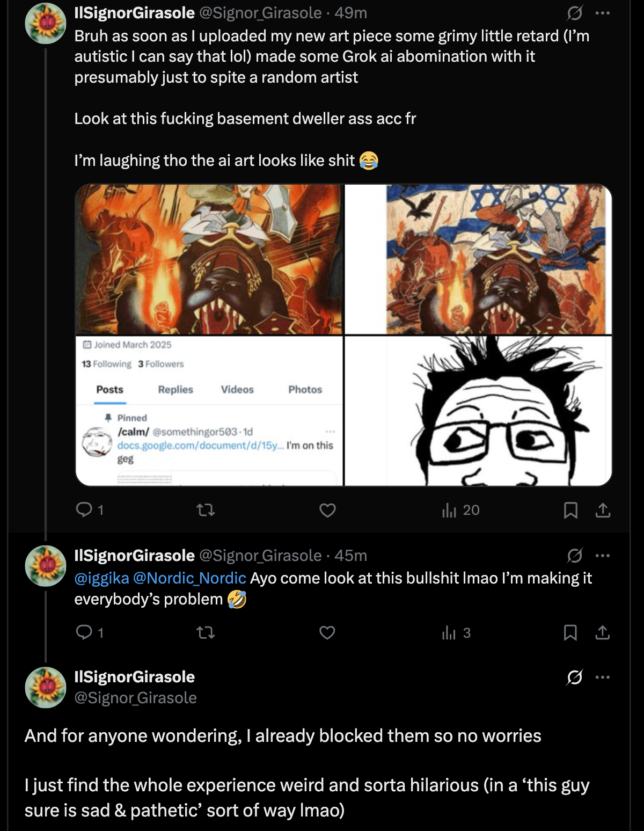Open the more options menu on first post
644x831 pixels.
pos(603,13)
